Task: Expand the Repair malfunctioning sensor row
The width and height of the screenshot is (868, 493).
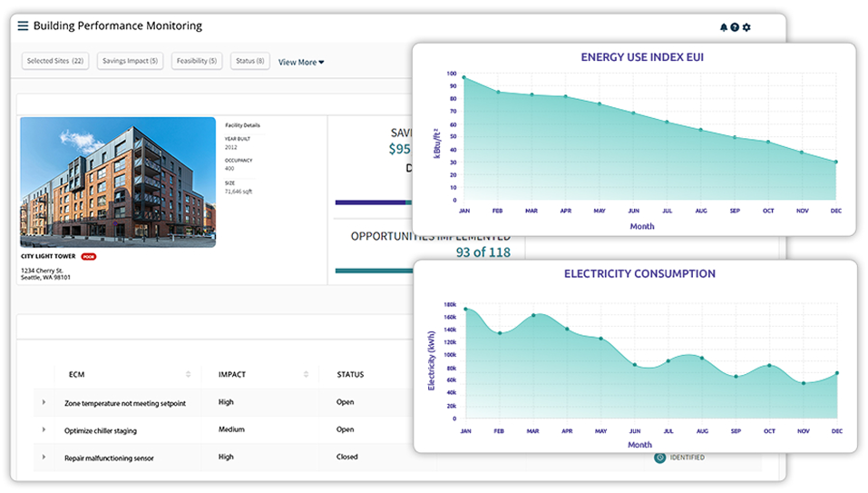Action: pyautogui.click(x=44, y=457)
